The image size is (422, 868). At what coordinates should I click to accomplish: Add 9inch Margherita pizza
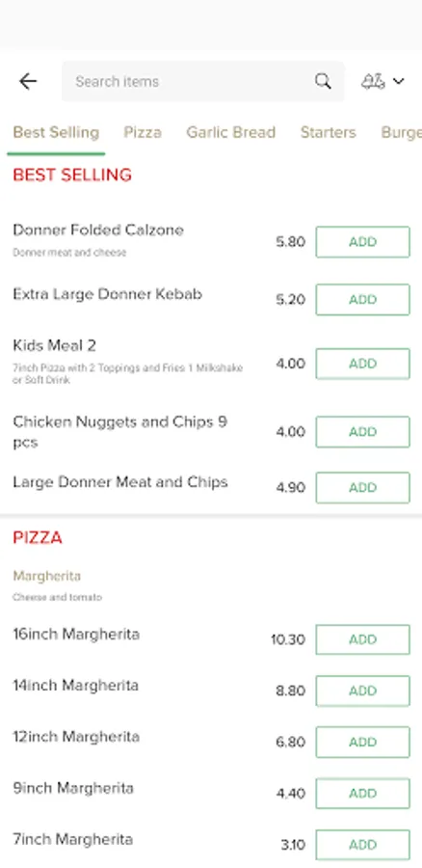(x=363, y=794)
